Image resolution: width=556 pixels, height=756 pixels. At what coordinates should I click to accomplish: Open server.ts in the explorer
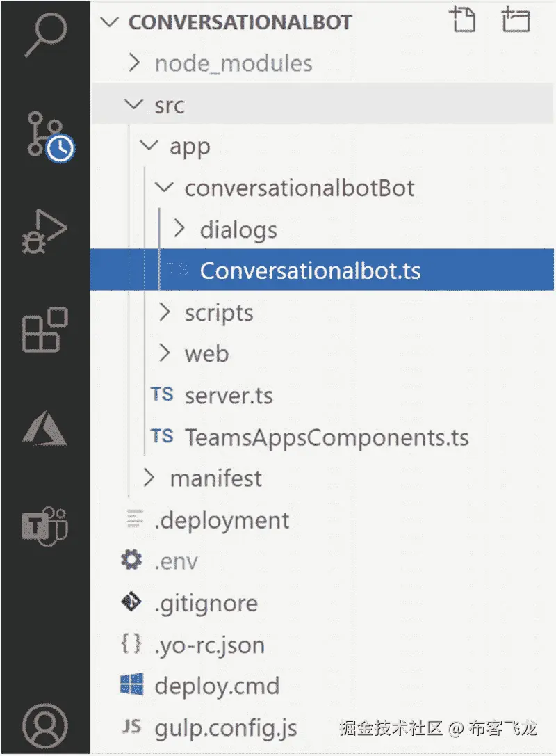pyautogui.click(x=229, y=396)
